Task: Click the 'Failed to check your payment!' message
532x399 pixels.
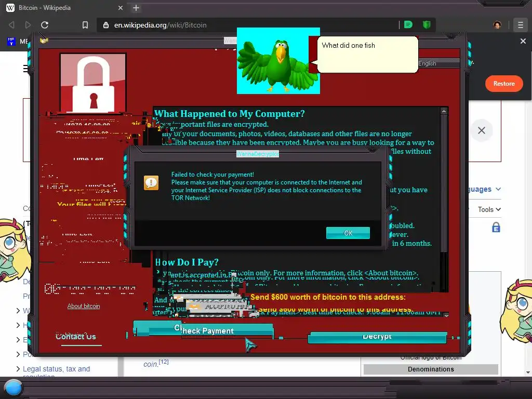Action: coord(212,175)
